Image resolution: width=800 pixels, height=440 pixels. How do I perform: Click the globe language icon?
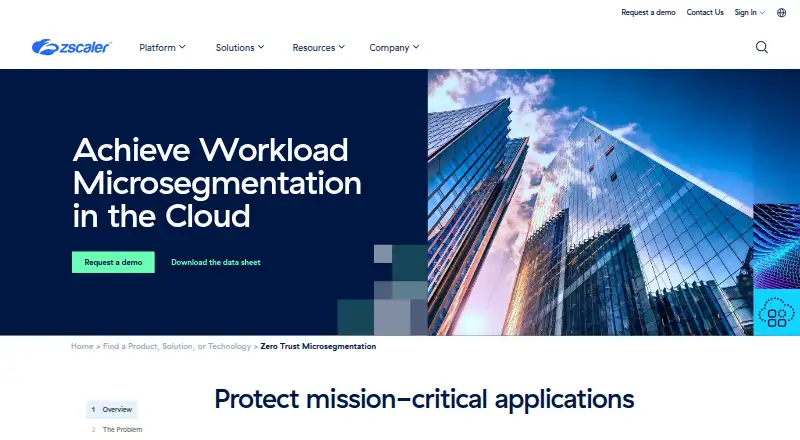coord(781,13)
